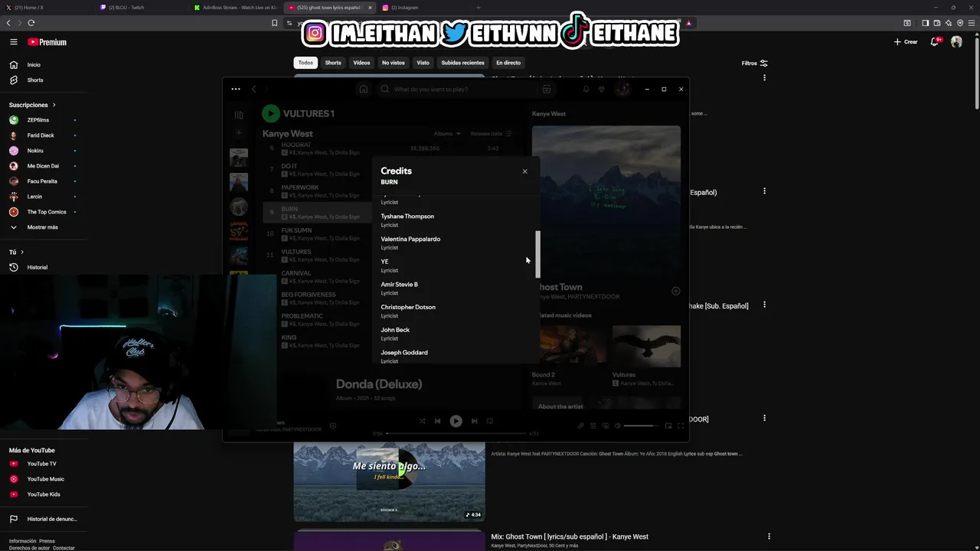
Task: Select Visto filter chip
Action: pyautogui.click(x=423, y=63)
